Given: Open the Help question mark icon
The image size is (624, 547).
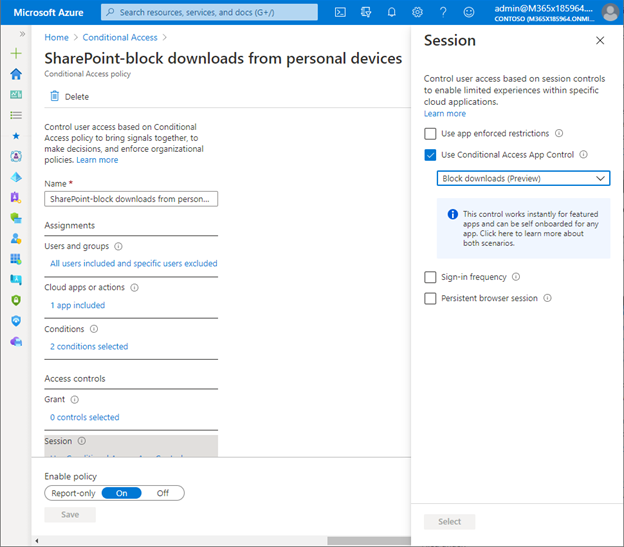Looking at the screenshot, I should [x=443, y=12].
